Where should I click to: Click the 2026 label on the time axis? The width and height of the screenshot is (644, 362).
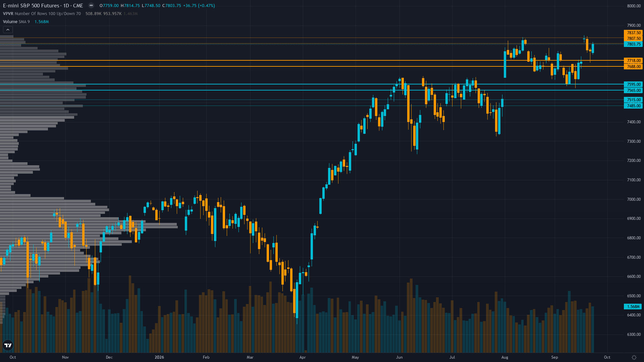(159, 357)
